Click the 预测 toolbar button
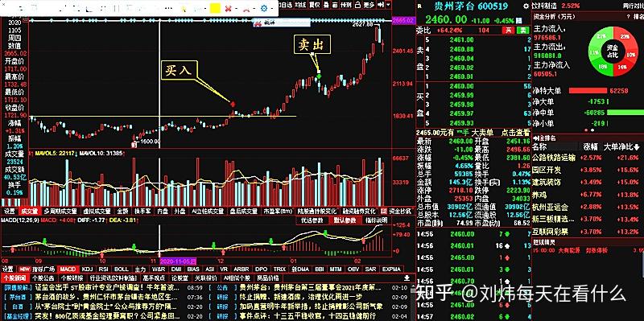This screenshot has height=321, width=644. click(346, 5)
